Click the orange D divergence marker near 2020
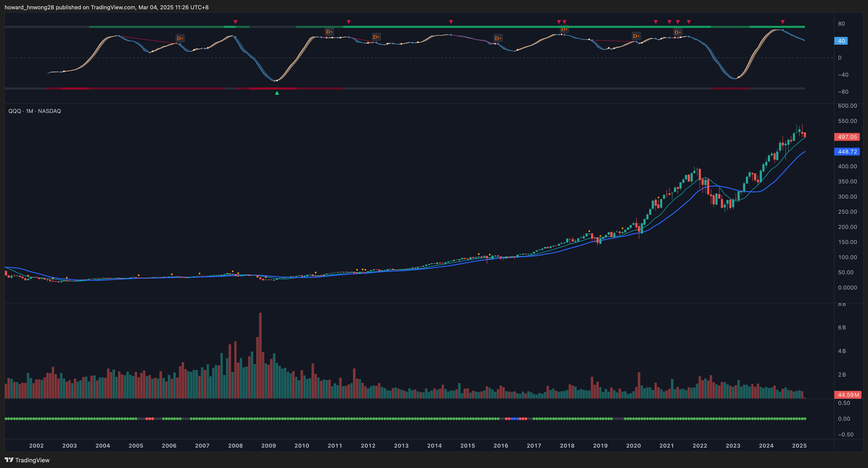Screen dimensions: 868x468 (636, 36)
